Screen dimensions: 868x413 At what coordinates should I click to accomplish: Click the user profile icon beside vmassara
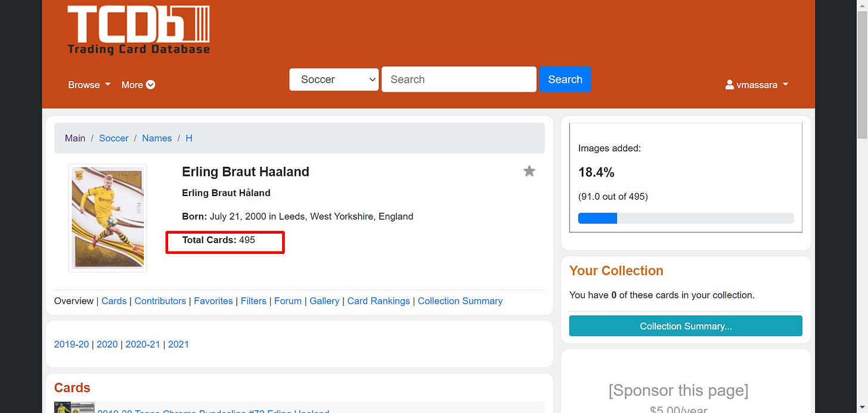(x=730, y=85)
